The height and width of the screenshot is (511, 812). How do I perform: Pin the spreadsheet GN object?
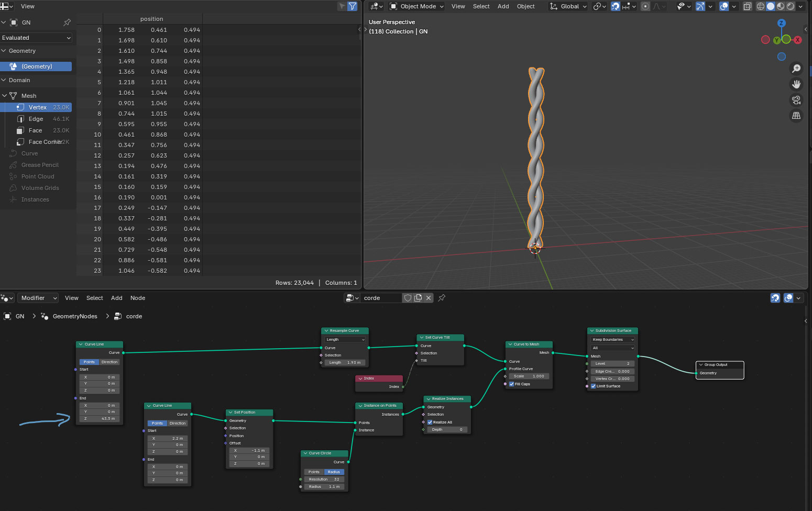(67, 23)
